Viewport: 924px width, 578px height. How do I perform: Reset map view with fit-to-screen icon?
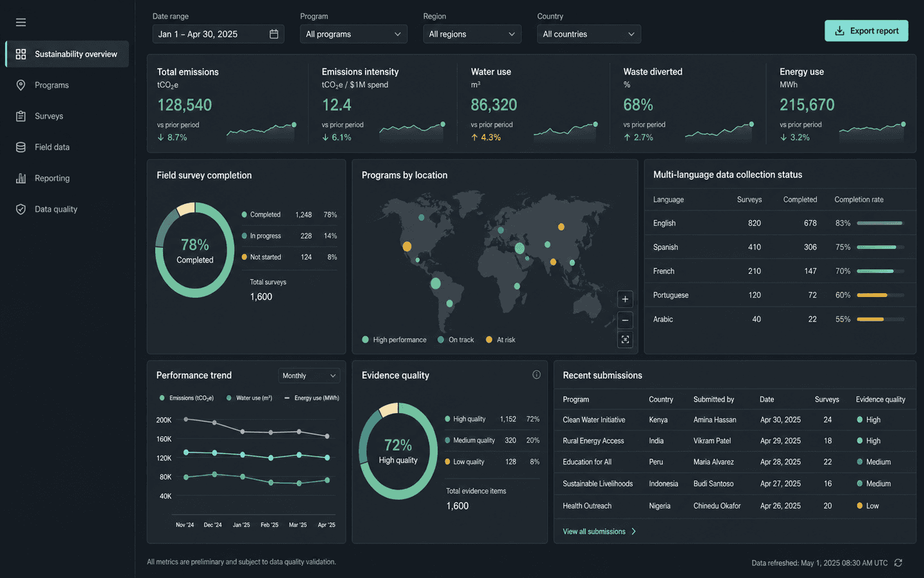click(x=625, y=339)
